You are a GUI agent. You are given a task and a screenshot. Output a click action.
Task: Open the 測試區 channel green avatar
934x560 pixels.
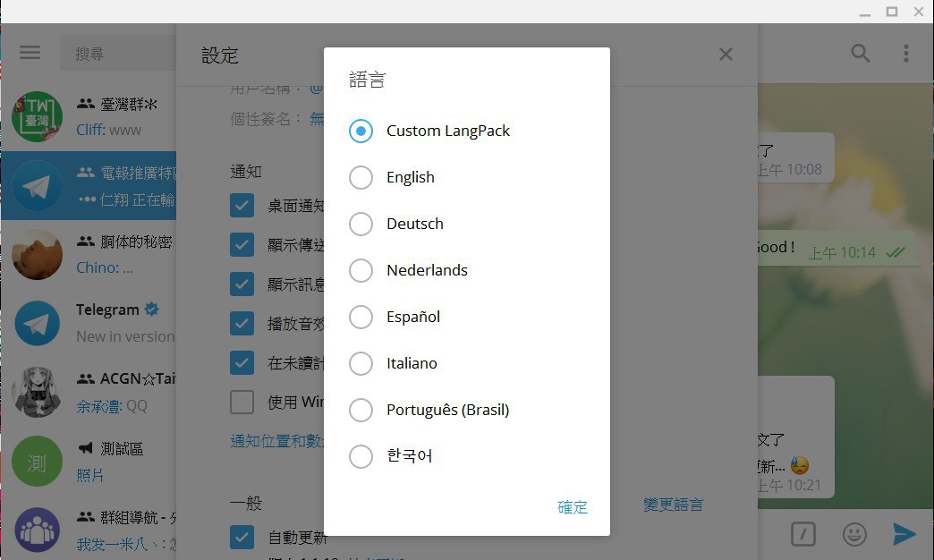pos(37,461)
